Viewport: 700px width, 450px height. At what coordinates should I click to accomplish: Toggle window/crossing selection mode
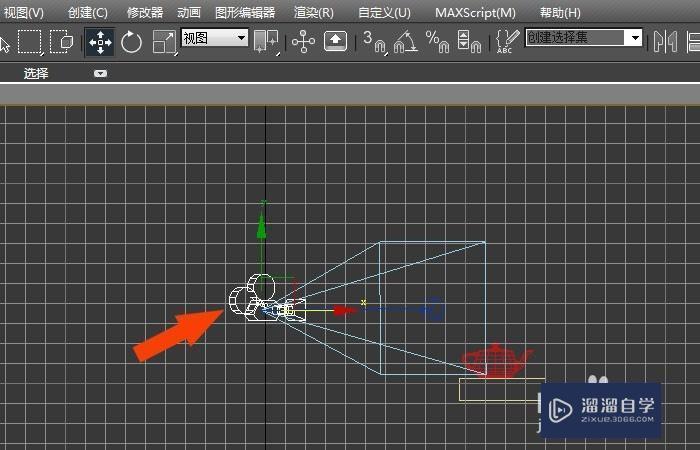62,42
